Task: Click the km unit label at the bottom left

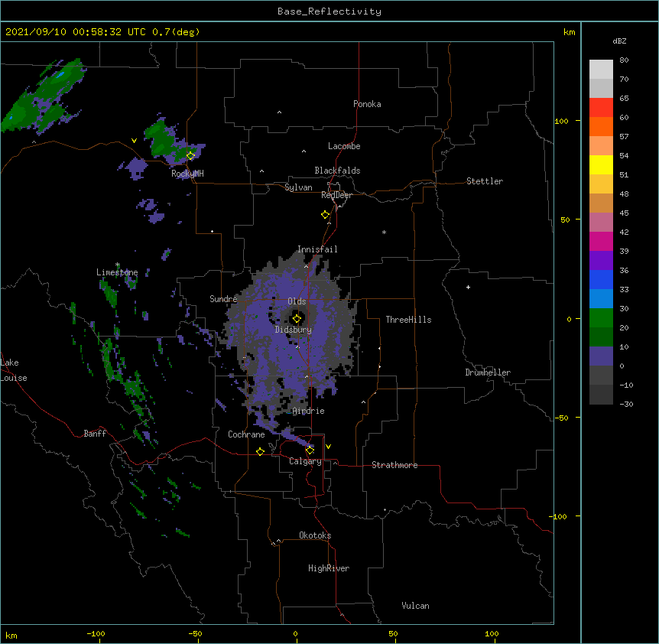Action: pyautogui.click(x=11, y=635)
